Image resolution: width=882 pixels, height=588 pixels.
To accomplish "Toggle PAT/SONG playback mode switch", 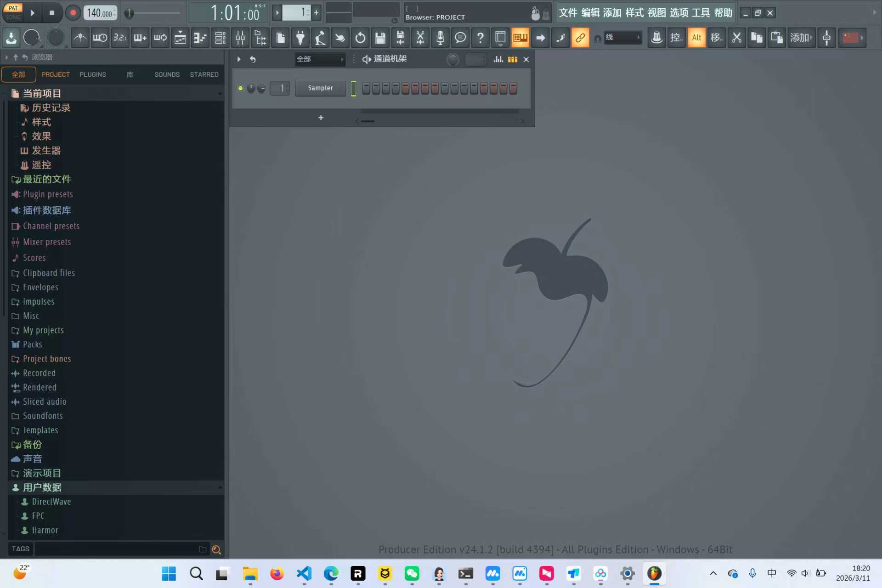I will click(x=13, y=12).
